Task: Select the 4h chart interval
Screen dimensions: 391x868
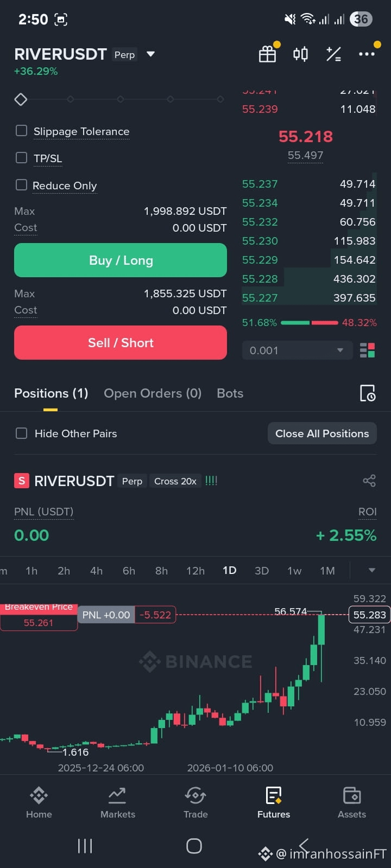Action: pyautogui.click(x=96, y=571)
